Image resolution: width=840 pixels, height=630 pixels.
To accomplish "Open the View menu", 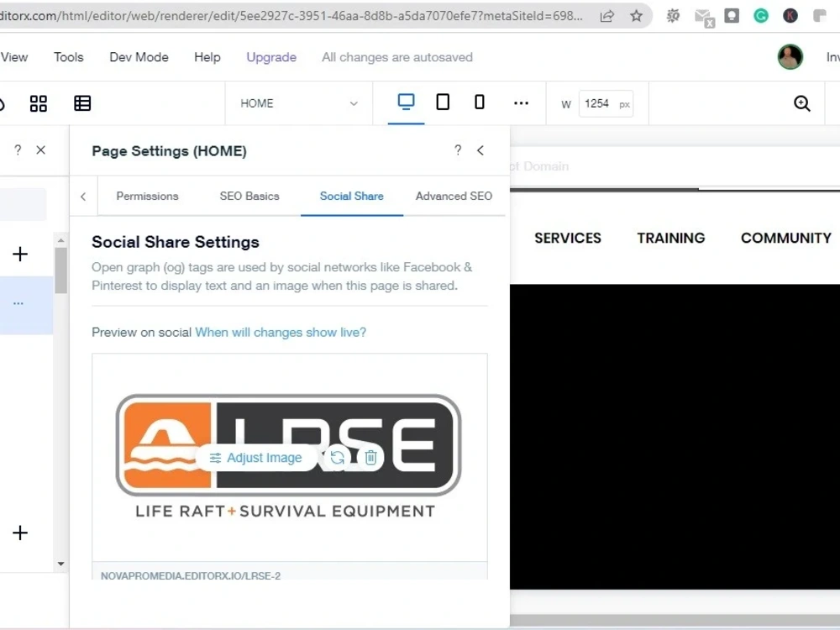I will click(14, 57).
